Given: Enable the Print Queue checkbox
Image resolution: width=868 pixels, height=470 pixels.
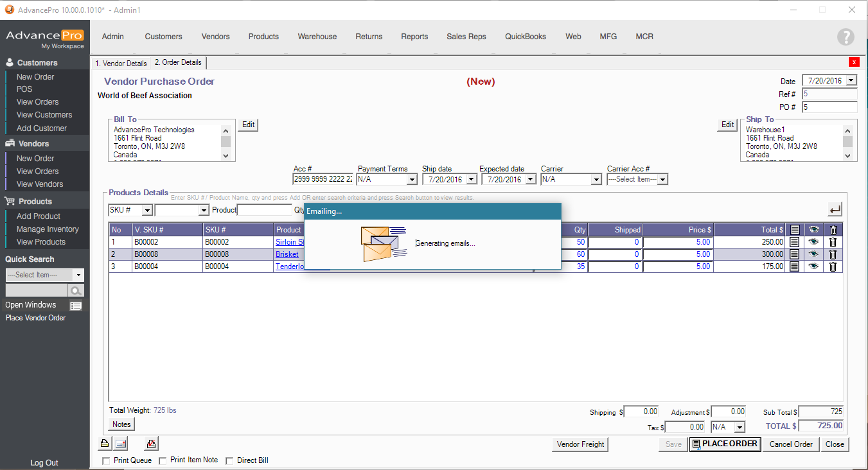Looking at the screenshot, I should (107, 461).
